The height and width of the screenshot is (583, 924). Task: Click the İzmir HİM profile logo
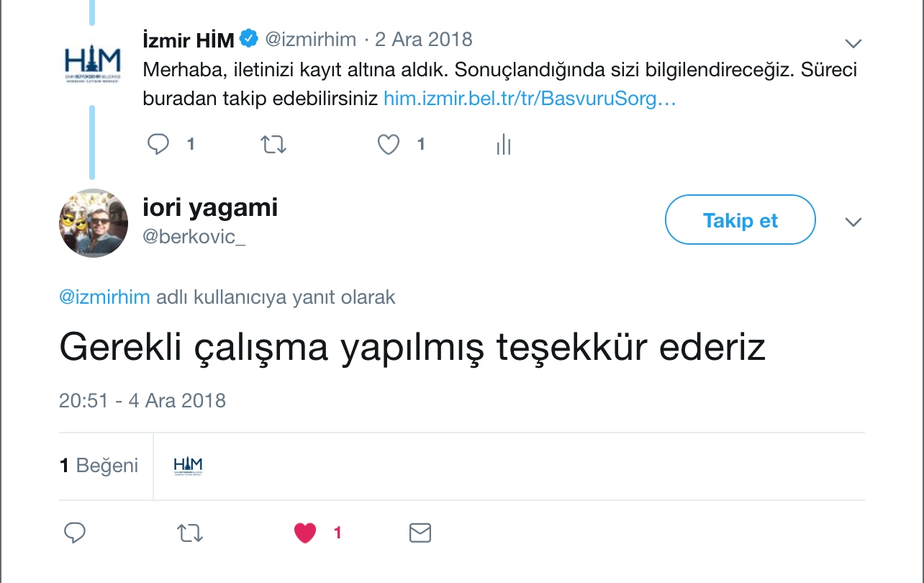(93, 63)
